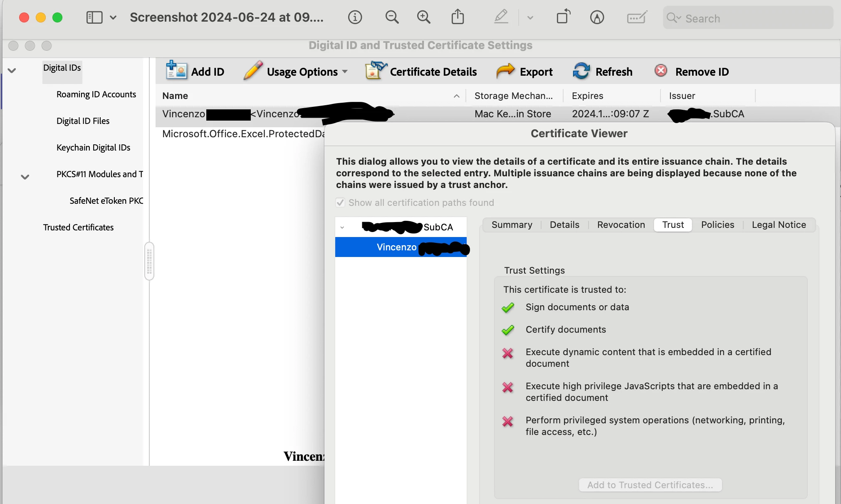Viewport: 841px width, 504px height.
Task: Collapse the Digital IDs tree section
Action: point(12,70)
